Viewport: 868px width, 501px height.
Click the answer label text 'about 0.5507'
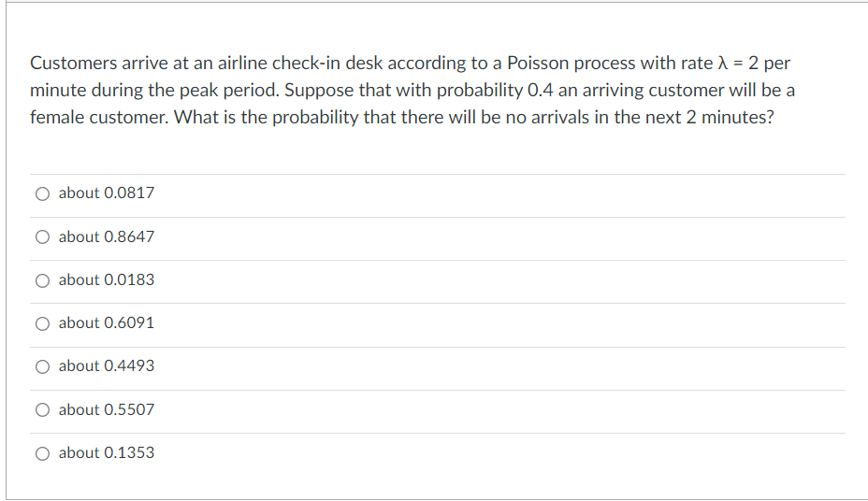click(107, 409)
